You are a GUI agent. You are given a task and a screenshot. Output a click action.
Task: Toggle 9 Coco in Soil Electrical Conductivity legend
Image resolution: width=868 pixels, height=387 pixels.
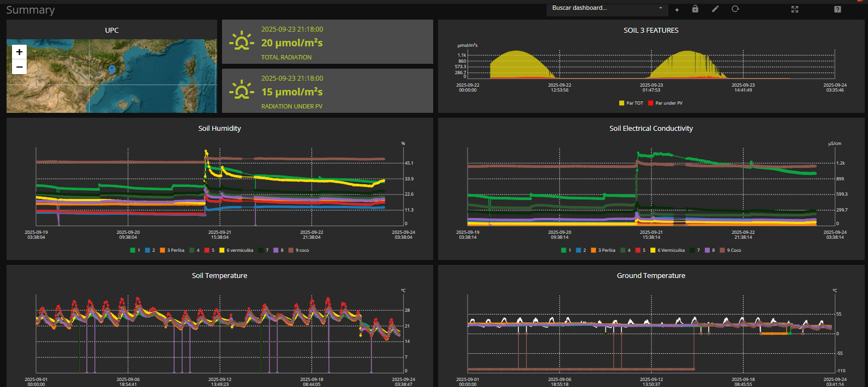(x=731, y=251)
